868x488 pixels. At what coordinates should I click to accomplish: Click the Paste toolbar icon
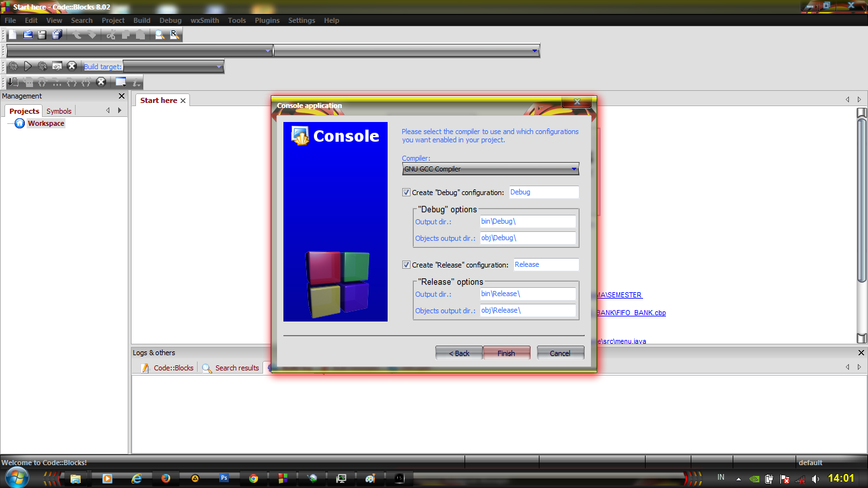(x=140, y=35)
